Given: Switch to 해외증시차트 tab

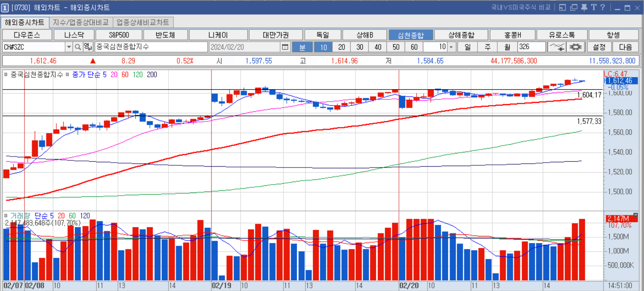Looking at the screenshot, I should click(x=25, y=22).
